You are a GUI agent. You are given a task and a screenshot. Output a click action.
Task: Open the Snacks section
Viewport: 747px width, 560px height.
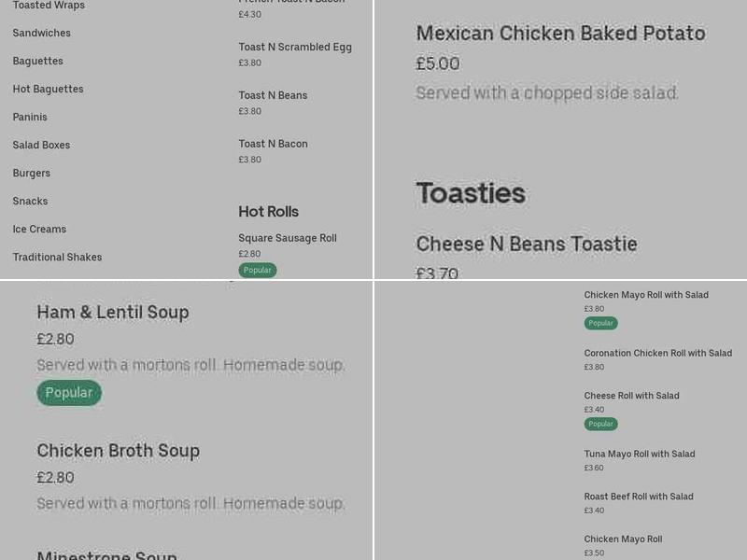(30, 201)
